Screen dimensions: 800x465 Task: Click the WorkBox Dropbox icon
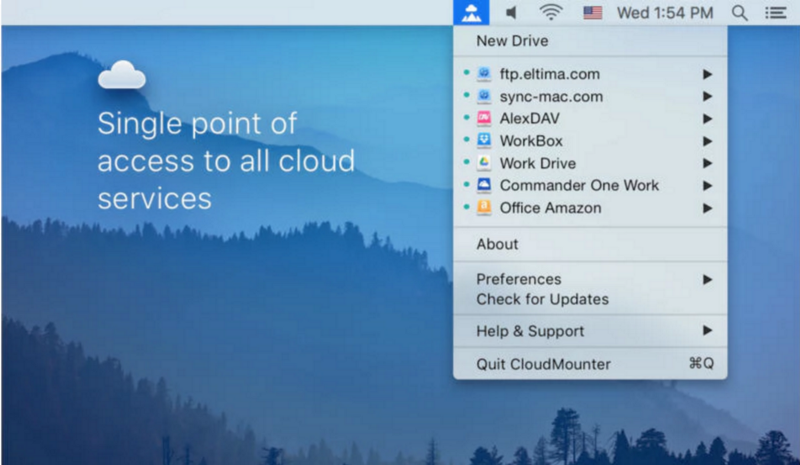coord(484,140)
